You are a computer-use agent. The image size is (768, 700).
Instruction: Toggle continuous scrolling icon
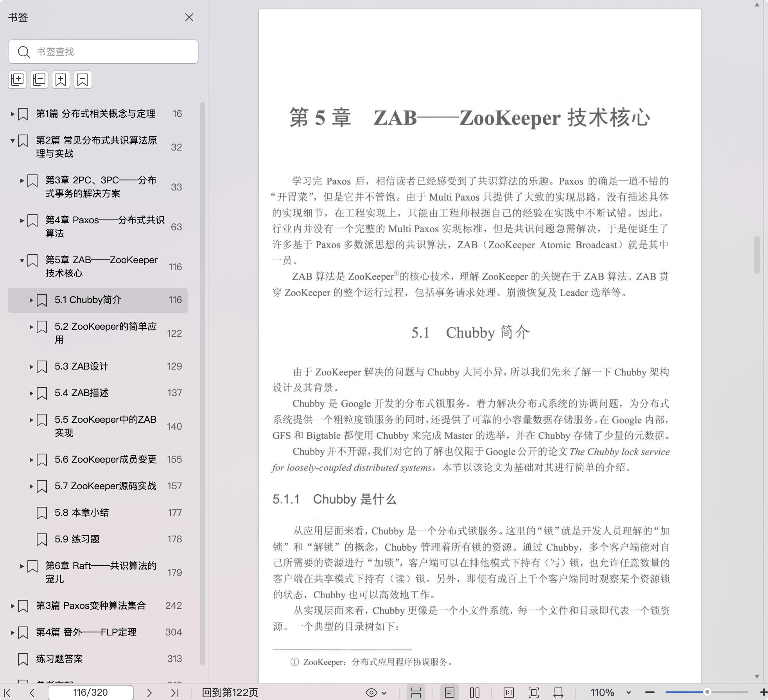click(x=416, y=693)
